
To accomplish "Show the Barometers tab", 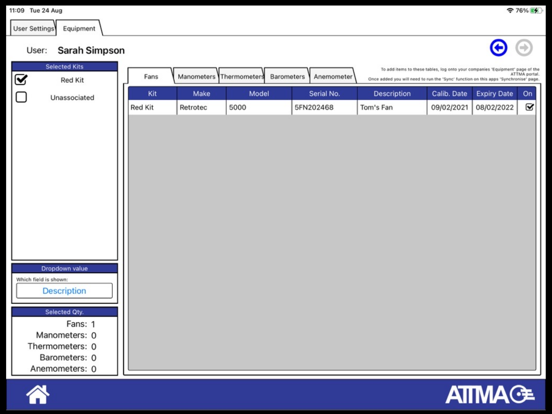I will (x=287, y=76).
